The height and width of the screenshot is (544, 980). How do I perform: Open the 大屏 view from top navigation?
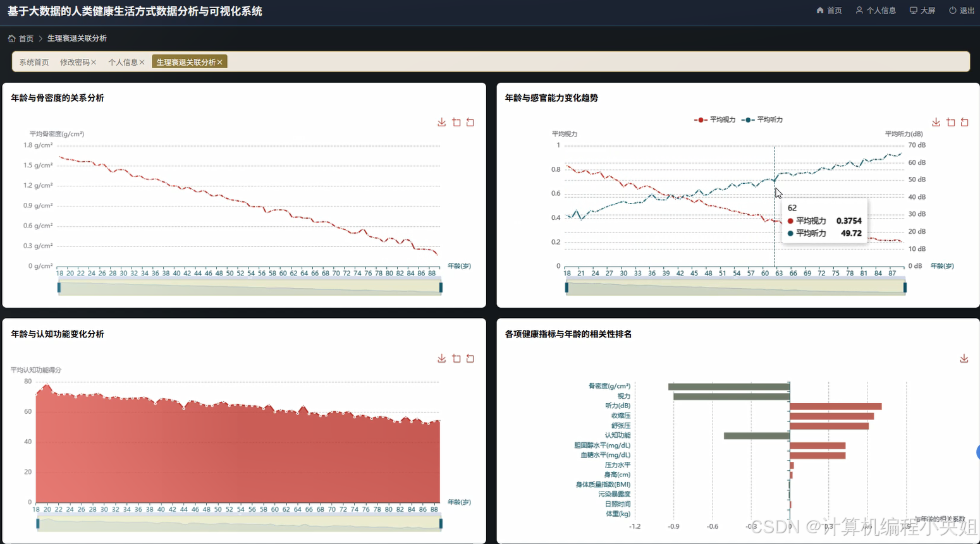922,11
